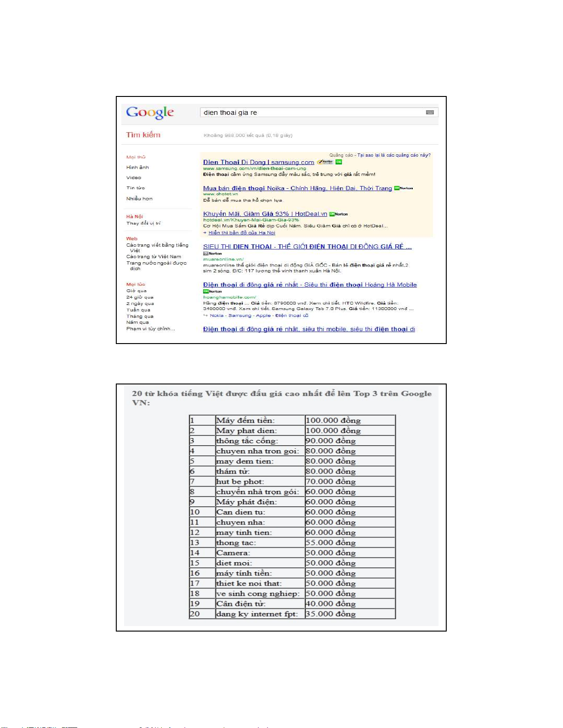563x728 pixels.
Task: Focus the search box containing 'dien thoai gia re'
Action: (x=319, y=113)
